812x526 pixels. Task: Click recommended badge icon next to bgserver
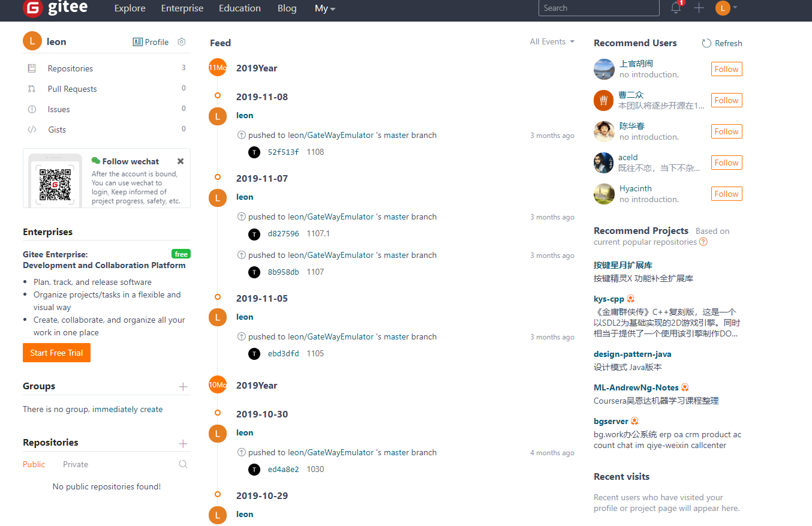(x=634, y=421)
